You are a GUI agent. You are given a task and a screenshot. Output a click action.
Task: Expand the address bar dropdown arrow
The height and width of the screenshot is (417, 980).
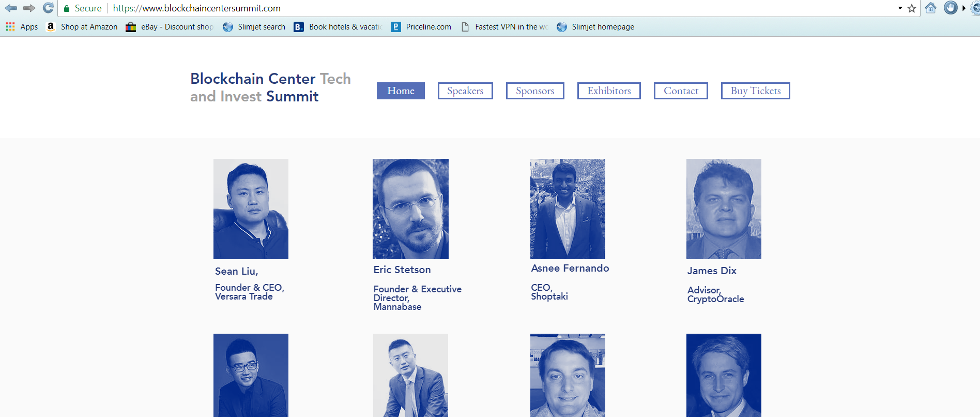coord(900,8)
